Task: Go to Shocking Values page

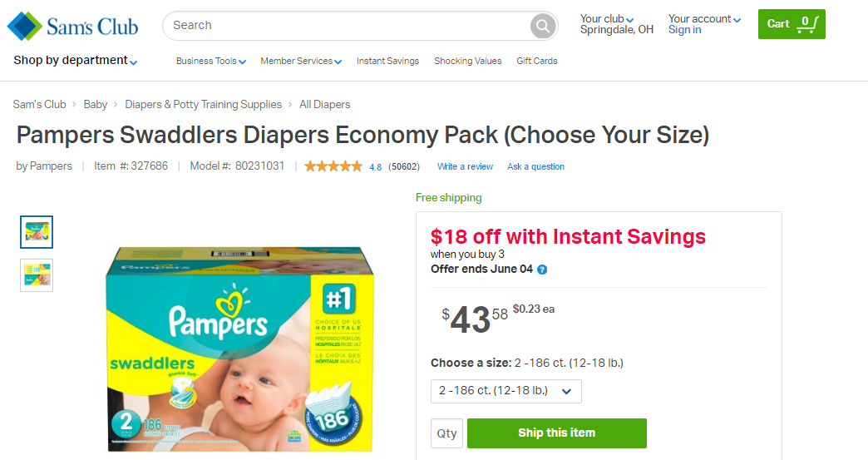Action: click(x=467, y=61)
